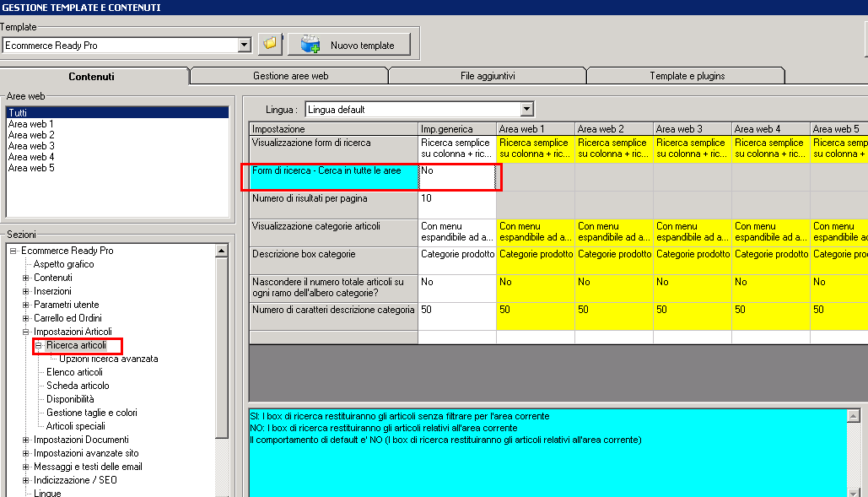The height and width of the screenshot is (497, 868).
Task: Expand the Inserzioni tree node
Action: [25, 291]
